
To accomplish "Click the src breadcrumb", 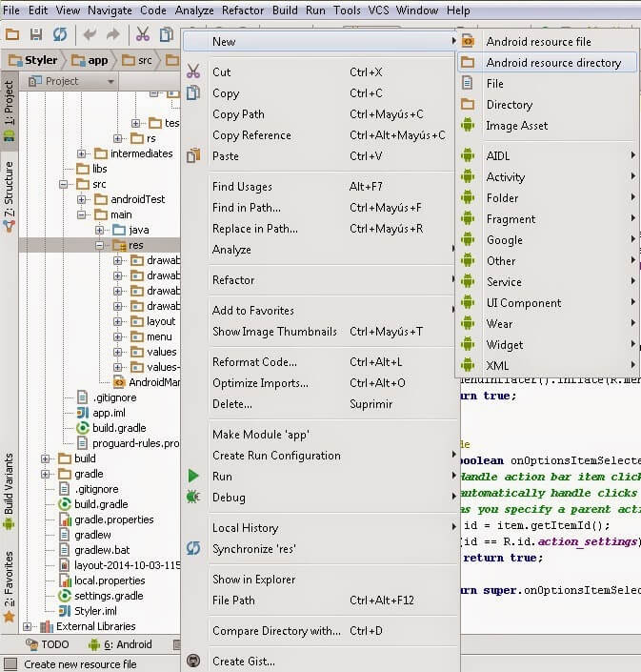I will click(x=137, y=60).
